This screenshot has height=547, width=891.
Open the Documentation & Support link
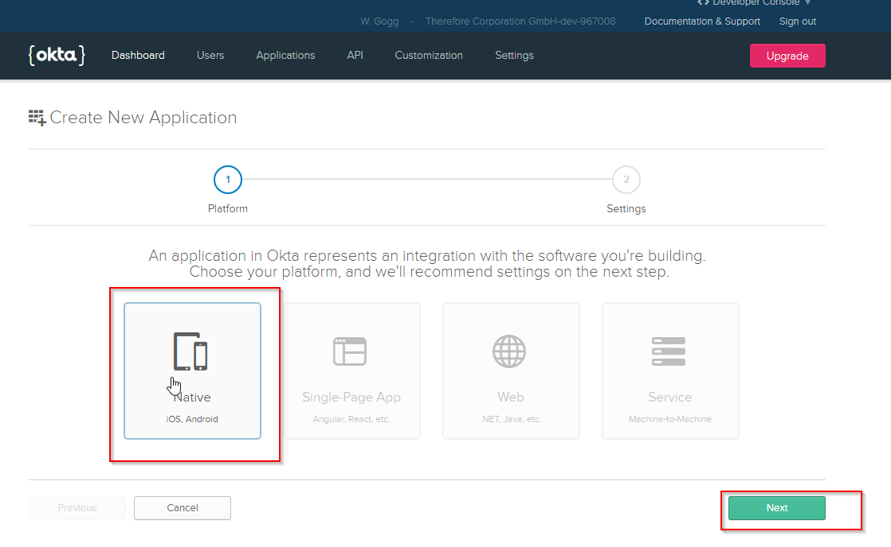pos(702,22)
